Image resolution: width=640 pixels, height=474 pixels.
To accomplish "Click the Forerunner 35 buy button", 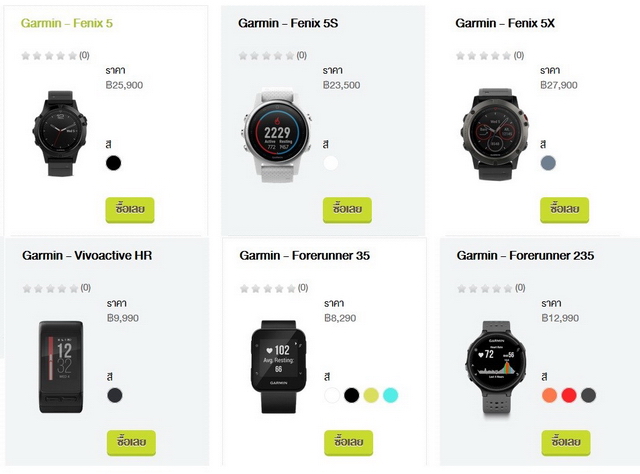I will (x=348, y=443).
